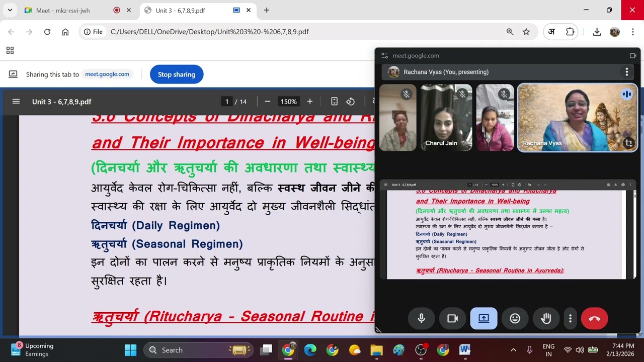Focus the address bar file path
Screen dimensions: 644x362
(x=209, y=32)
